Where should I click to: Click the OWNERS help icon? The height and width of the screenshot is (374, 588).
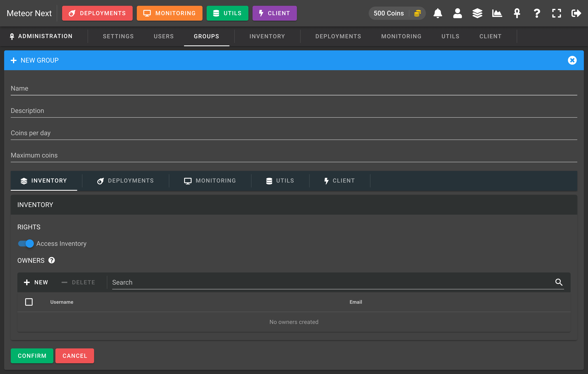(51, 260)
